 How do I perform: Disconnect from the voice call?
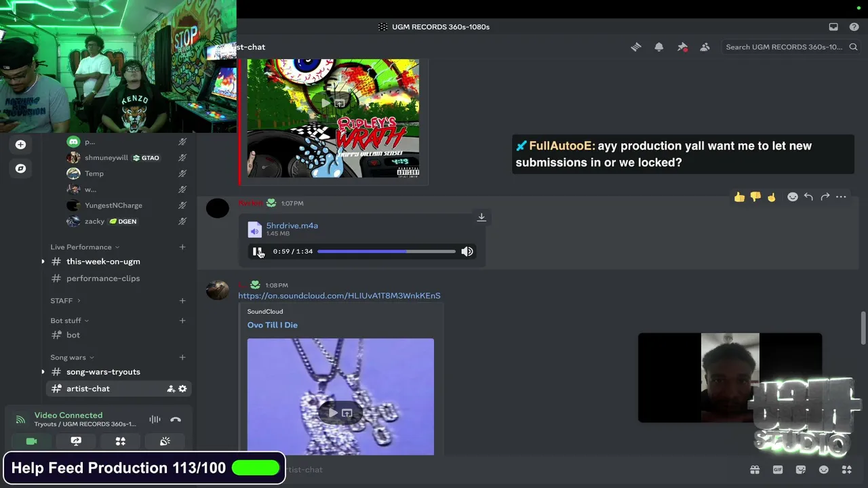(x=176, y=420)
